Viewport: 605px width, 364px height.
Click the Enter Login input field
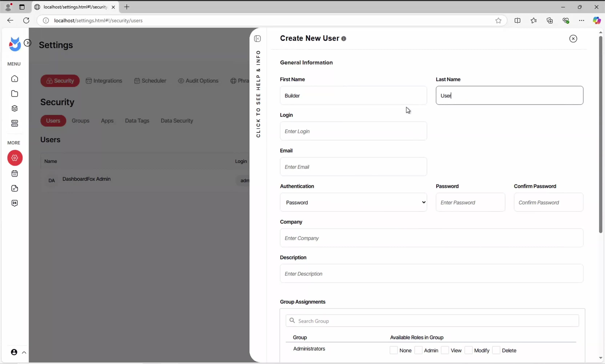pyautogui.click(x=353, y=131)
